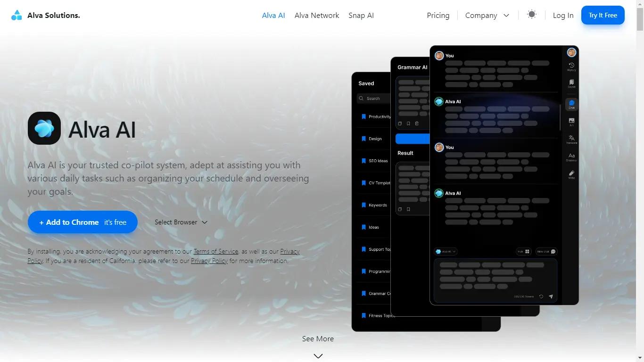Screen dimensions: 644x362
Task: Open the Alva AI model selector dropdown
Action: click(446, 252)
